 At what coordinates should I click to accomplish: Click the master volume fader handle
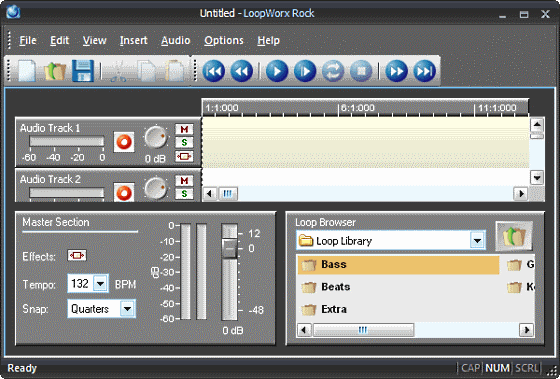click(229, 248)
